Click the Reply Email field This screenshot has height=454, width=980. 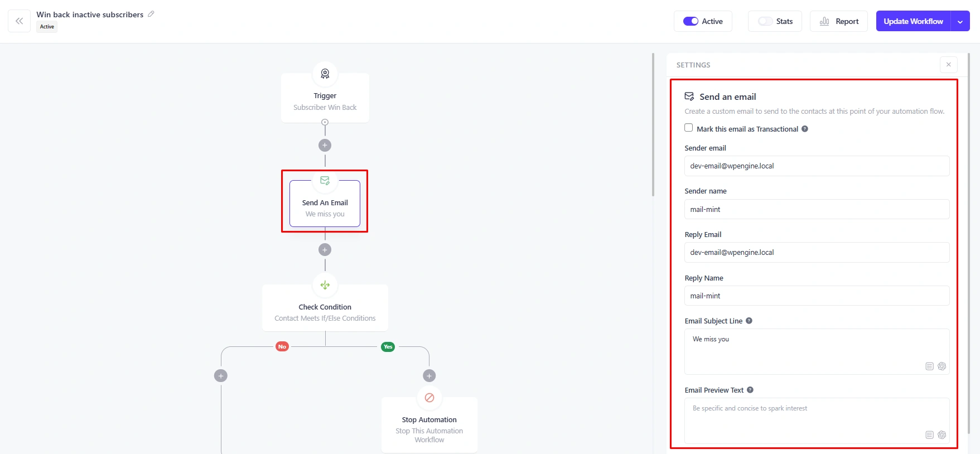tap(817, 252)
